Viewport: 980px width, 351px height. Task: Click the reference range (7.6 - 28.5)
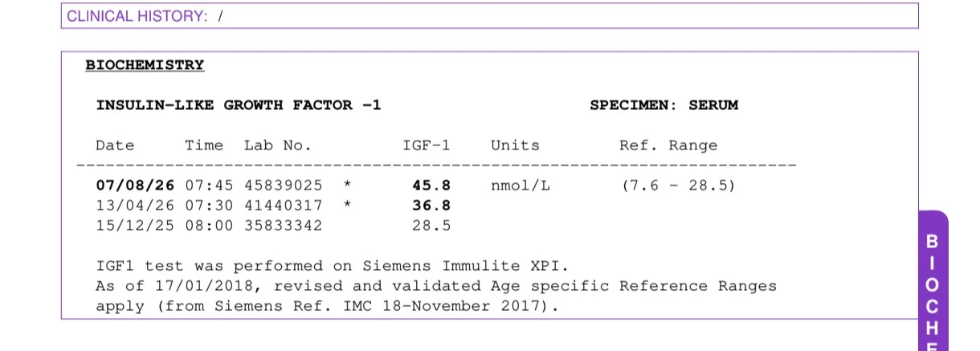pyautogui.click(x=679, y=186)
